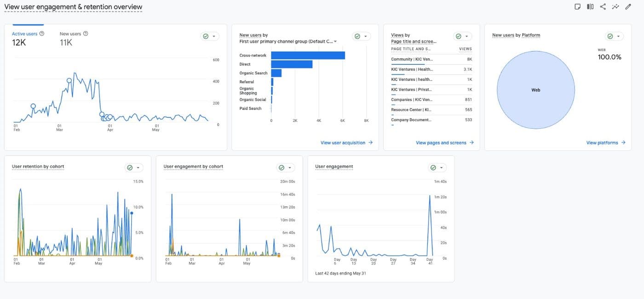Open the status dropdown on the Views by card
644x299 pixels.
[x=462, y=36]
